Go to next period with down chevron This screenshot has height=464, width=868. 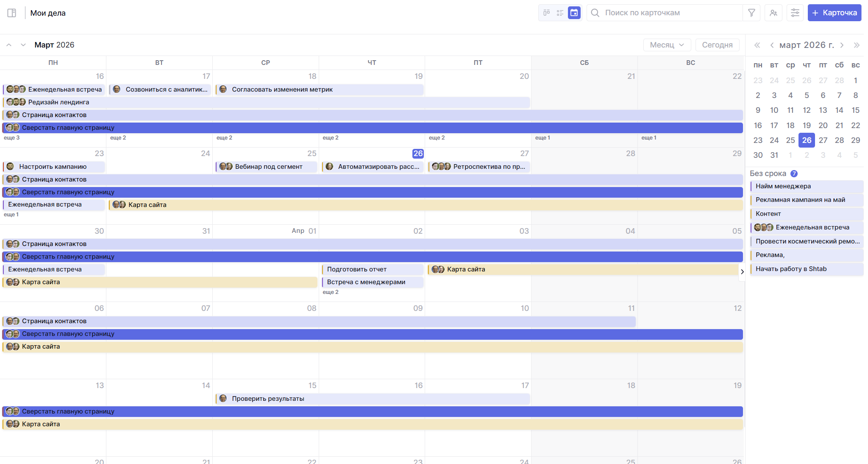[23, 45]
